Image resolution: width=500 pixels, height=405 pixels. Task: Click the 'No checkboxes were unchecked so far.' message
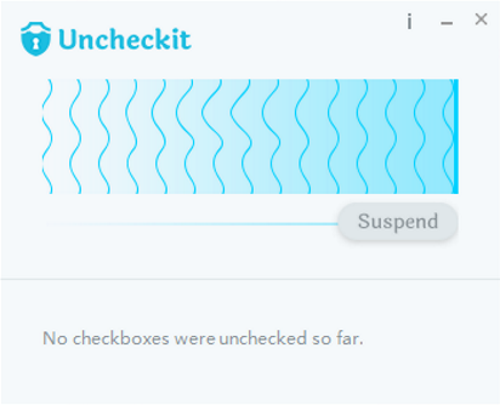(x=203, y=338)
